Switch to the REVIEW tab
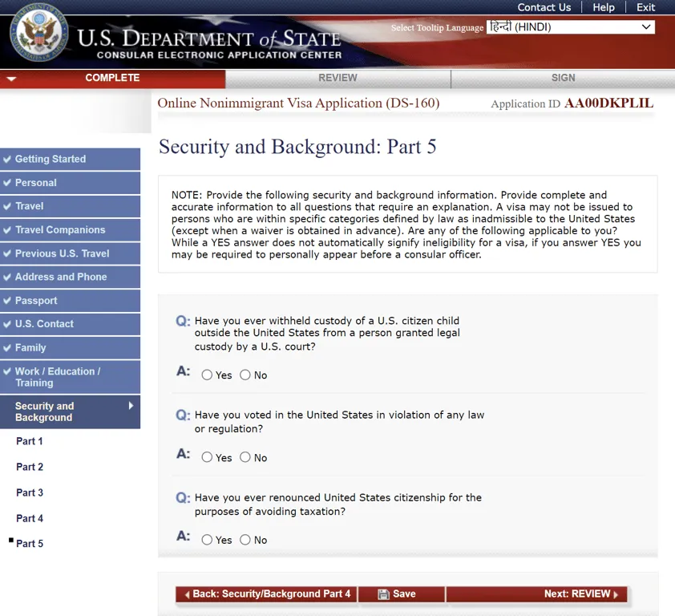Screen dimensions: 675x616 337,78
